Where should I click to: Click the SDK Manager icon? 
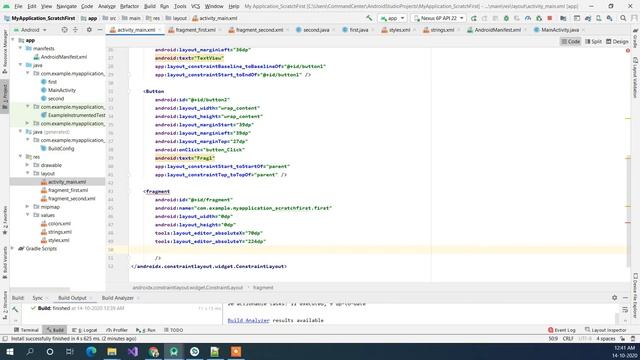[x=609, y=18]
